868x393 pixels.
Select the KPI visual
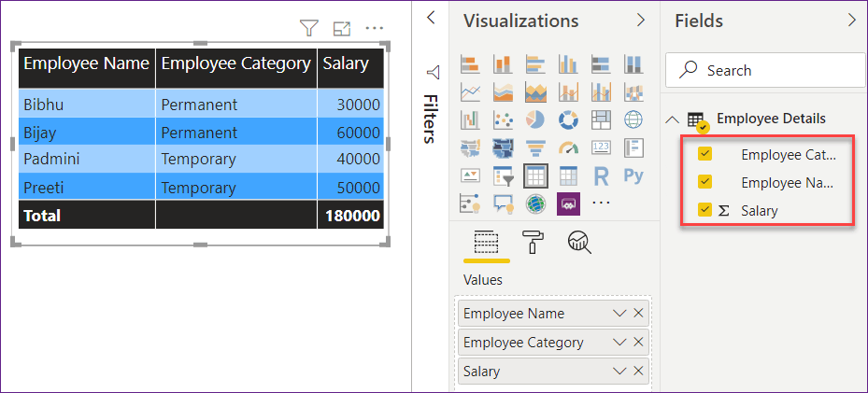(470, 175)
